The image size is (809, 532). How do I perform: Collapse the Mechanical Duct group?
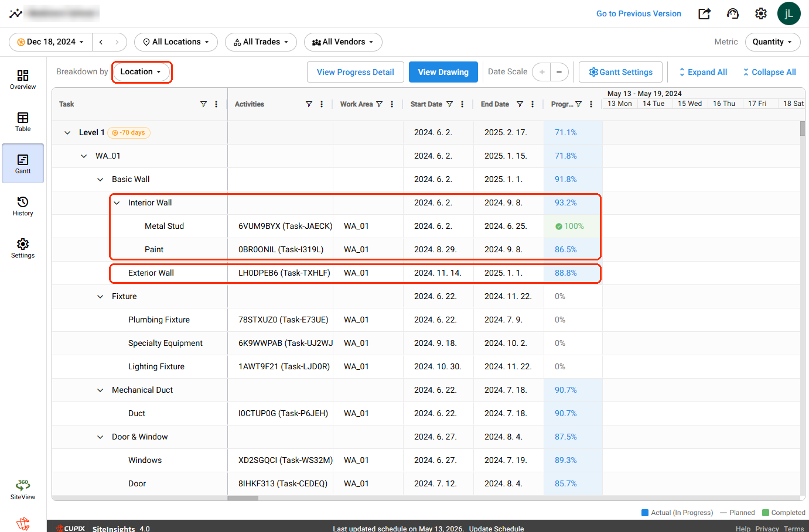(100, 390)
